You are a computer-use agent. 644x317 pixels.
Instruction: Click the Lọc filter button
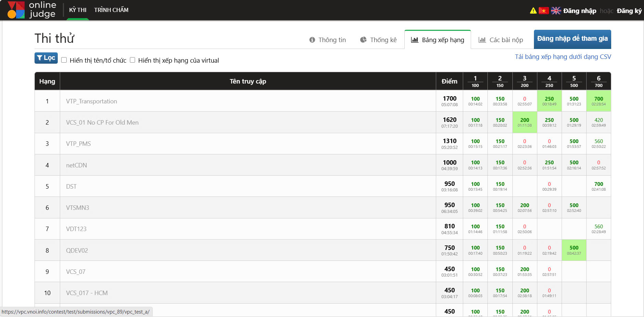pos(46,58)
